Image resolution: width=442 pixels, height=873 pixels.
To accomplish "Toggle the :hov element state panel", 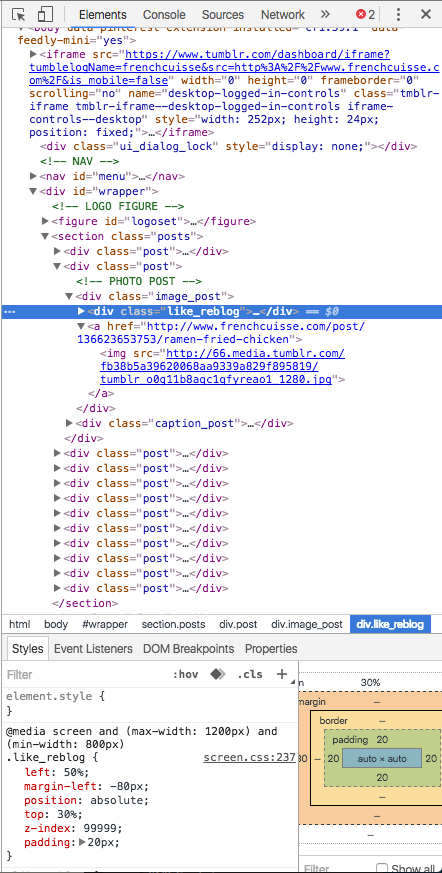I will [185, 675].
